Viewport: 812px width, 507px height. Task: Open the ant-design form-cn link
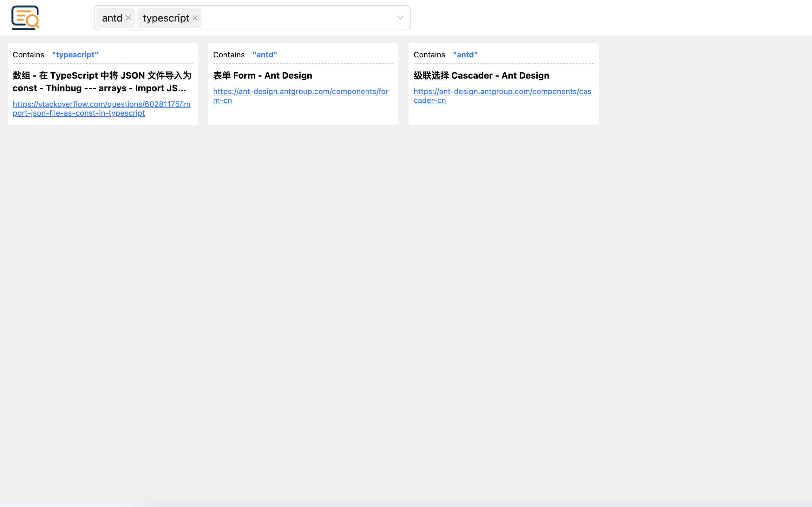tap(301, 96)
